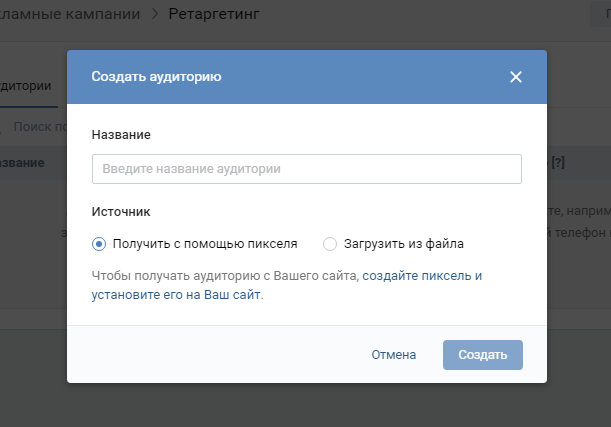Go to Рекламные кампании in the breadcrumb
The height and width of the screenshot is (427, 611).
pos(68,14)
